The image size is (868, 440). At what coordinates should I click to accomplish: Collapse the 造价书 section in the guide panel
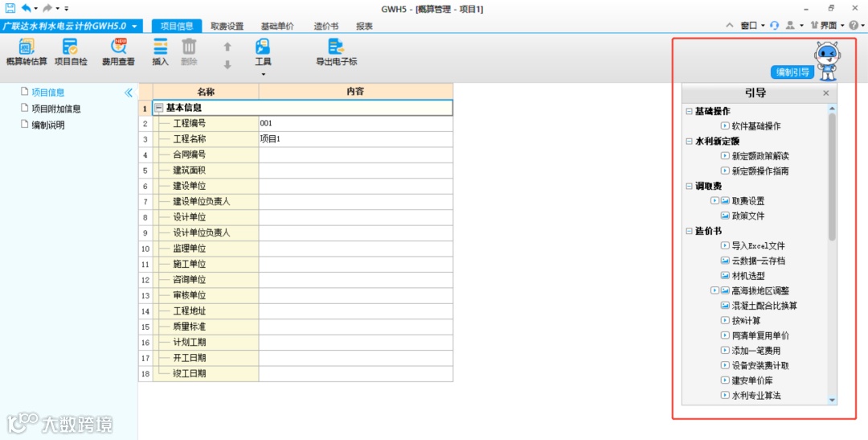point(689,231)
